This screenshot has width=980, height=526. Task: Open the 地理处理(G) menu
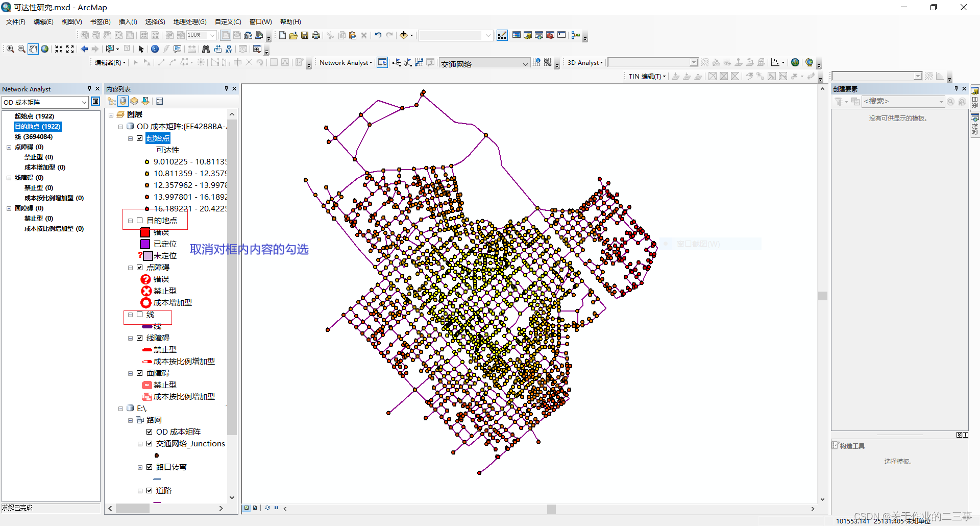point(190,21)
